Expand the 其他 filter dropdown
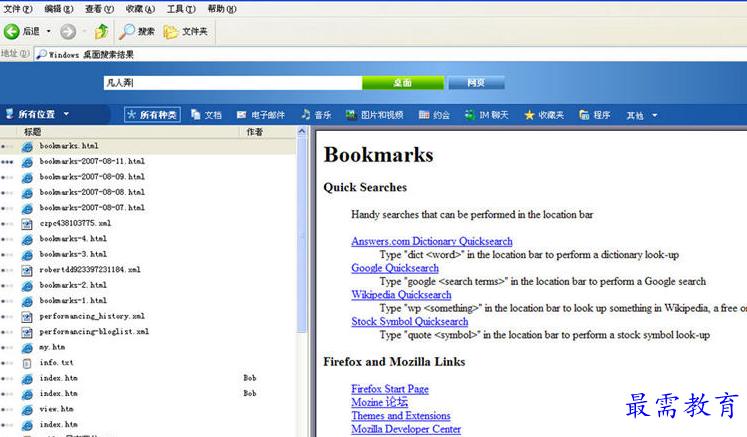Screen dimensions: 747x437 pyautogui.click(x=642, y=115)
